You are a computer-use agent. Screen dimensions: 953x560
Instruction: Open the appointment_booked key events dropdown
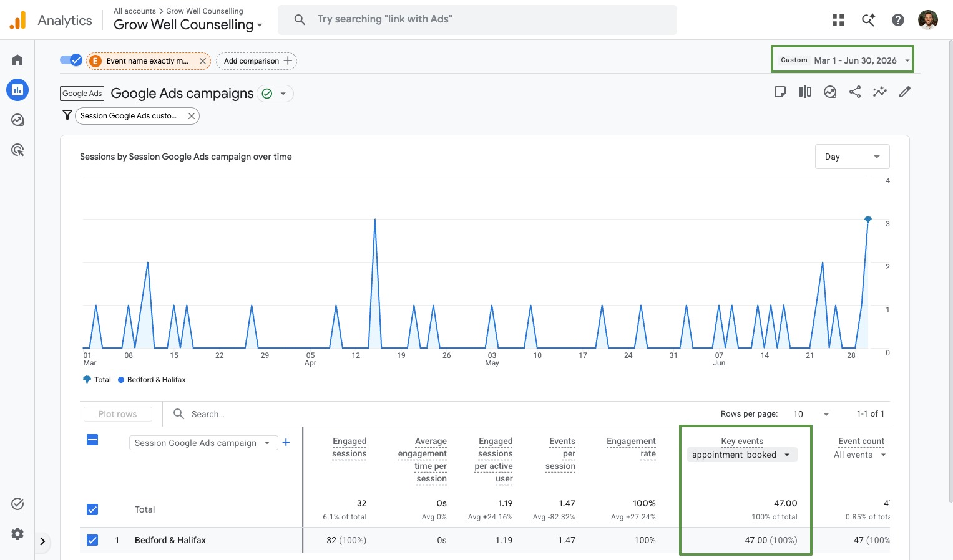[741, 455]
